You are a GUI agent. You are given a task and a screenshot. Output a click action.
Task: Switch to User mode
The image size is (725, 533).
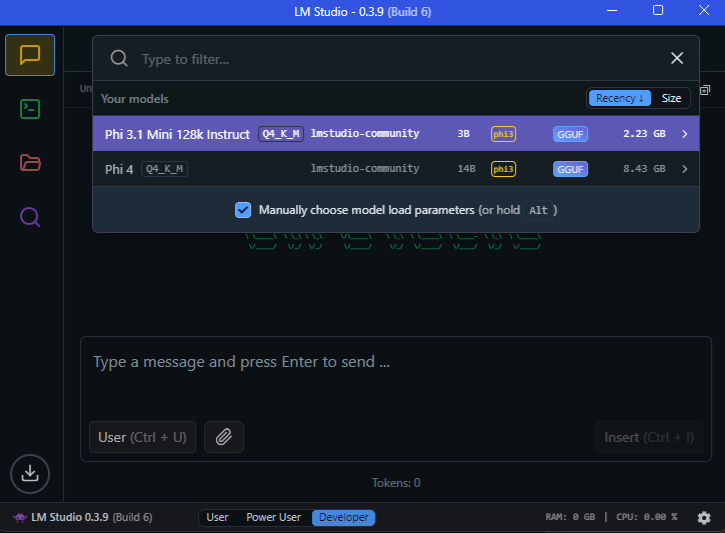(x=217, y=517)
